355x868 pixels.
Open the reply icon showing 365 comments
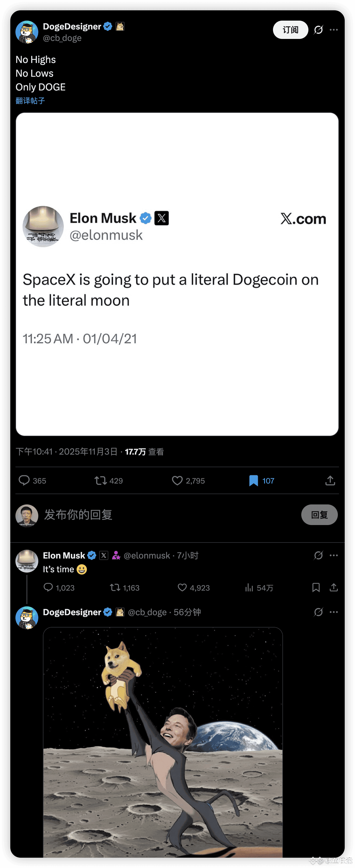[24, 480]
